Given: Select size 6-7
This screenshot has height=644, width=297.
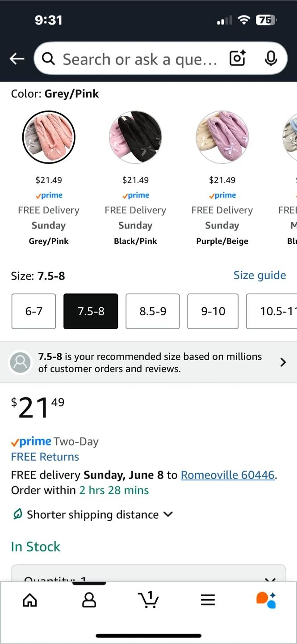Looking at the screenshot, I should (x=33, y=311).
